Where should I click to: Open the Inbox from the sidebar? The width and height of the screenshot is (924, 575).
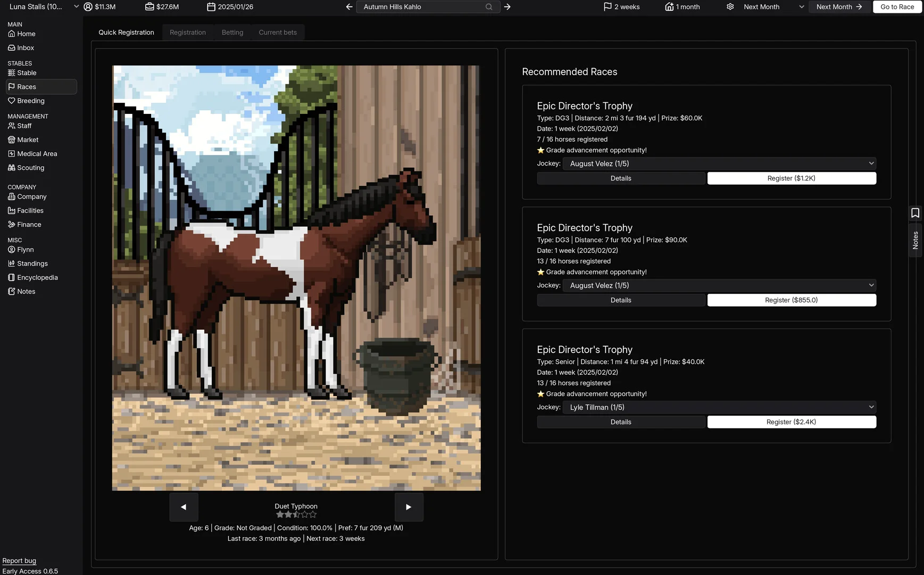(x=25, y=47)
